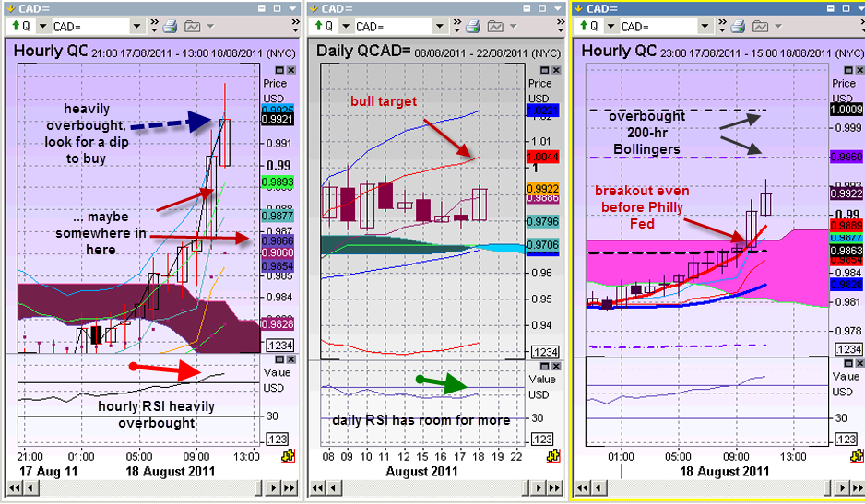Close the price pane in the left hourly chart
This screenshot has width=865, height=504.
pos(291,70)
